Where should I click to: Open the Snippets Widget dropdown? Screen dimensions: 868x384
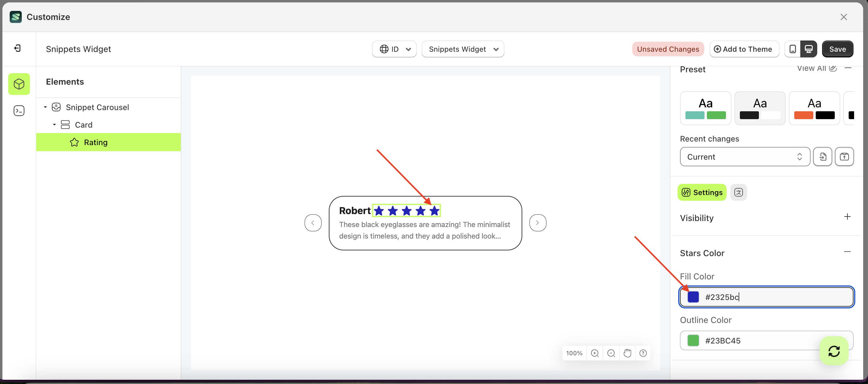pos(463,49)
